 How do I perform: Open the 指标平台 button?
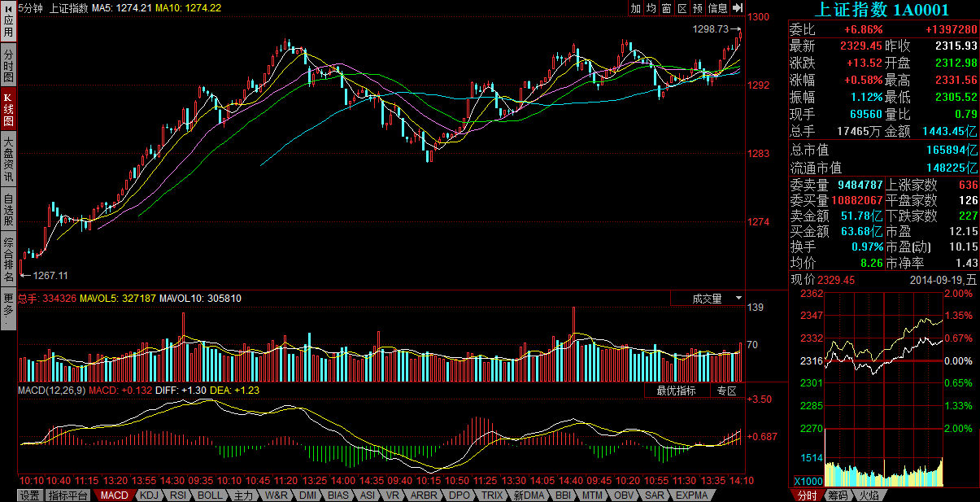(68, 495)
